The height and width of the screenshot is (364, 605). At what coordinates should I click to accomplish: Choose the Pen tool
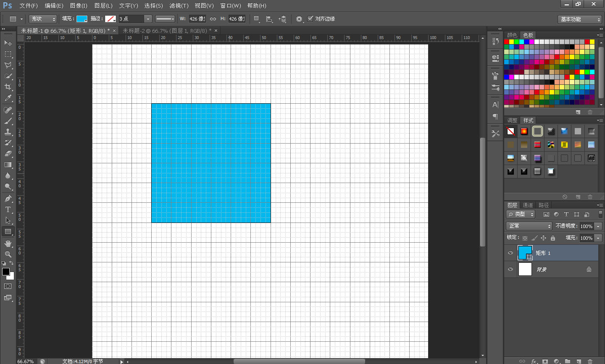coord(8,199)
